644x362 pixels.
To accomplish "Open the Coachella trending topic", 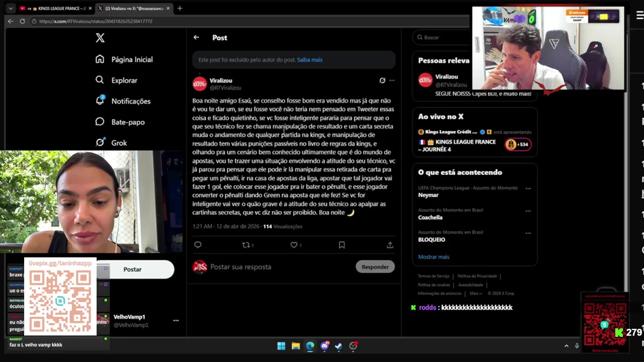I will tap(430, 218).
